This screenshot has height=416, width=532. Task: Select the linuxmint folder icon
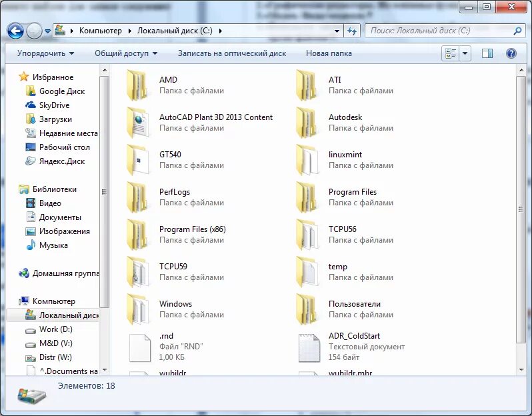(x=307, y=160)
